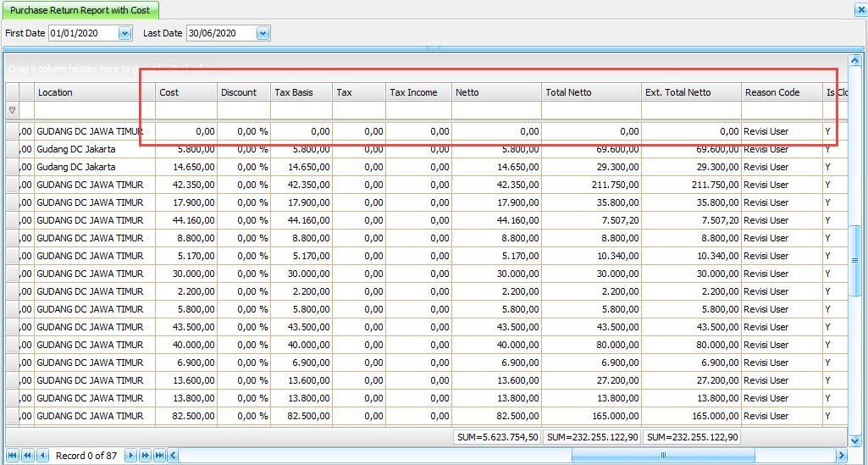Image resolution: width=868 pixels, height=465 pixels.
Task: Click the filter row funnel icon
Action: pyautogui.click(x=12, y=110)
